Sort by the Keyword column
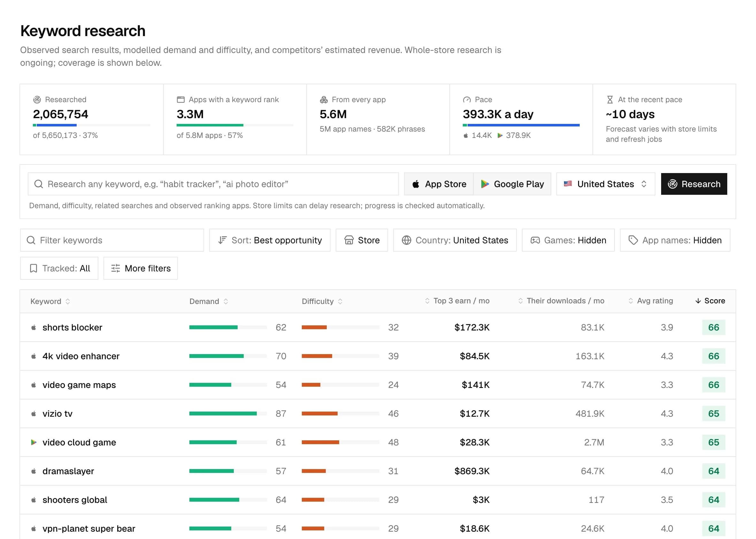 tap(50, 301)
